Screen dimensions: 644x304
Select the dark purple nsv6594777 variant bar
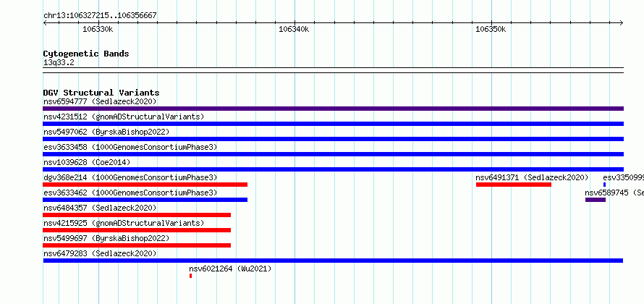pos(333,109)
